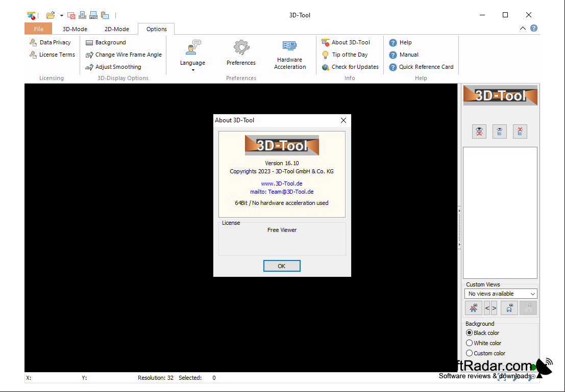Open Hardware Acceleration settings
The height and width of the screenshot is (392, 565).
tap(290, 55)
